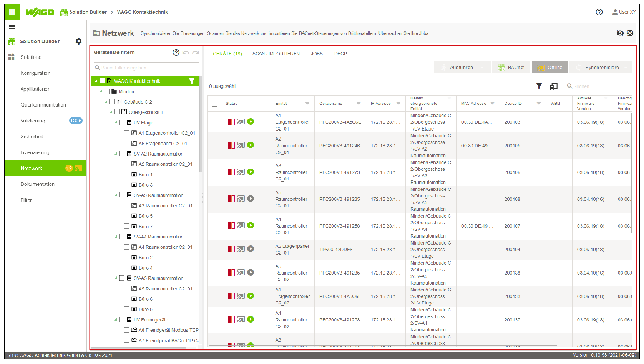This screenshot has height=364, width=644.
Task: Open the app grid menu icon
Action: [x=12, y=12]
